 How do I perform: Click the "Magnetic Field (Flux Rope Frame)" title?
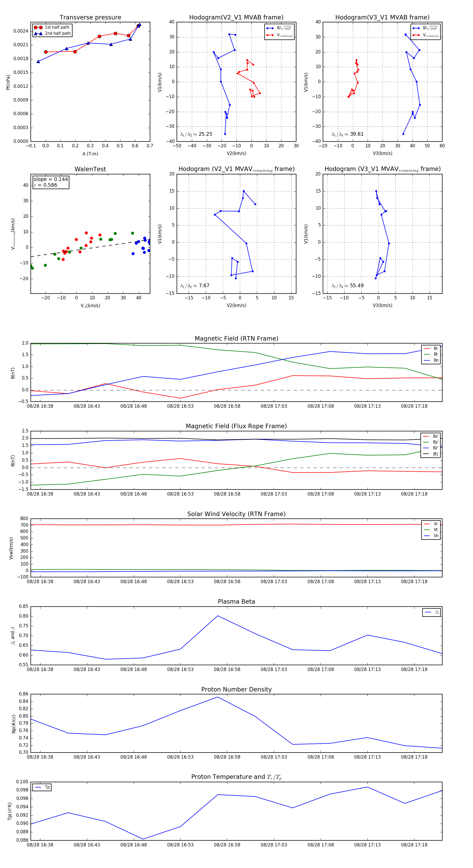pyautogui.click(x=236, y=426)
